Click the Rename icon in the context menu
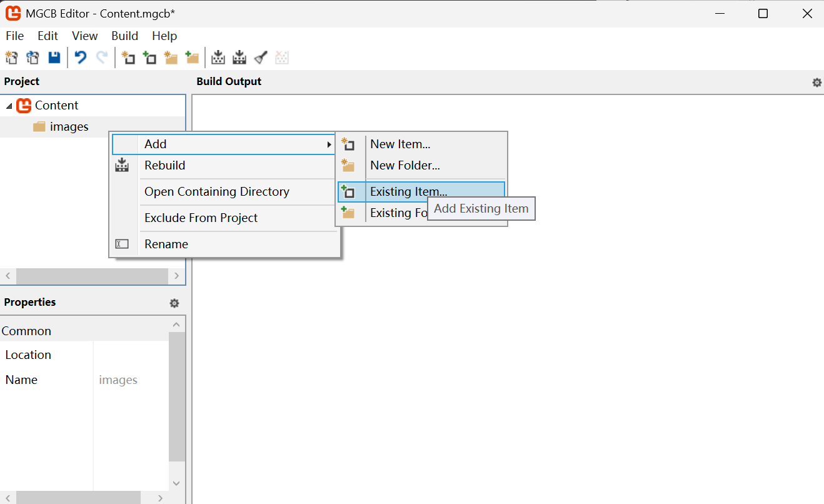The image size is (824, 504). tap(123, 244)
